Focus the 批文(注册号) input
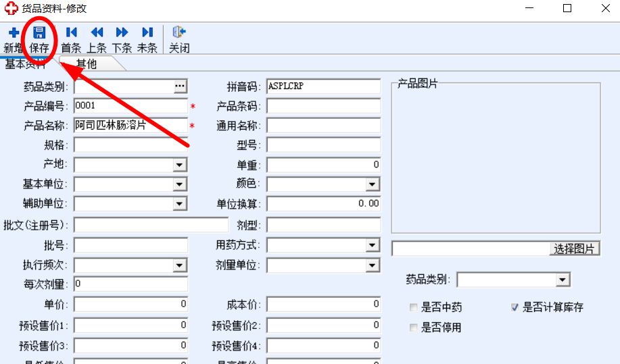The height and width of the screenshot is (364, 620). click(151, 225)
